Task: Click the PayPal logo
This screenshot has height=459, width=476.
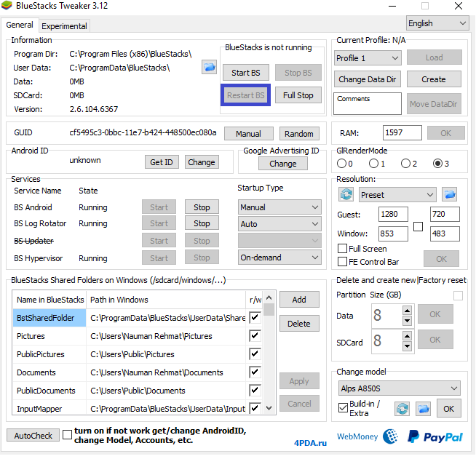Action: [435, 436]
